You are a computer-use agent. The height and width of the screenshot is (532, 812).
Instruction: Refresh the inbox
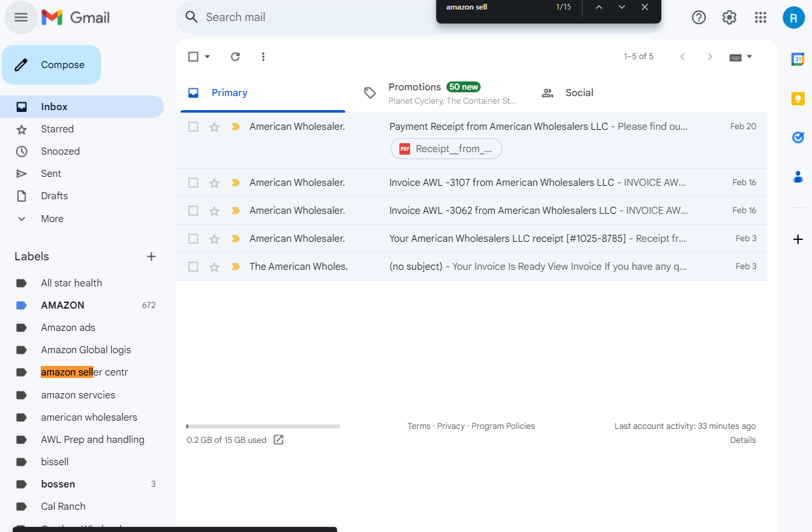pos(235,57)
